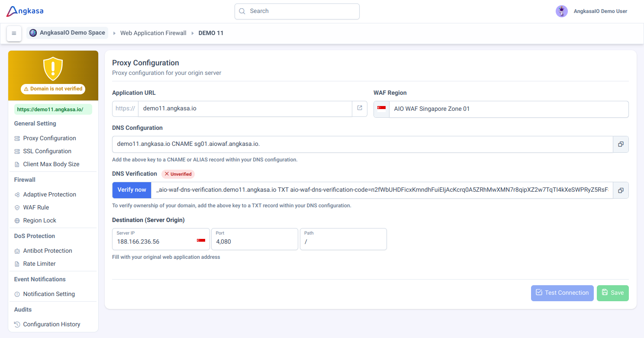This screenshot has width=644, height=338.
Task: Go to Web Application Firewall breadcrumb
Action: coord(153,33)
